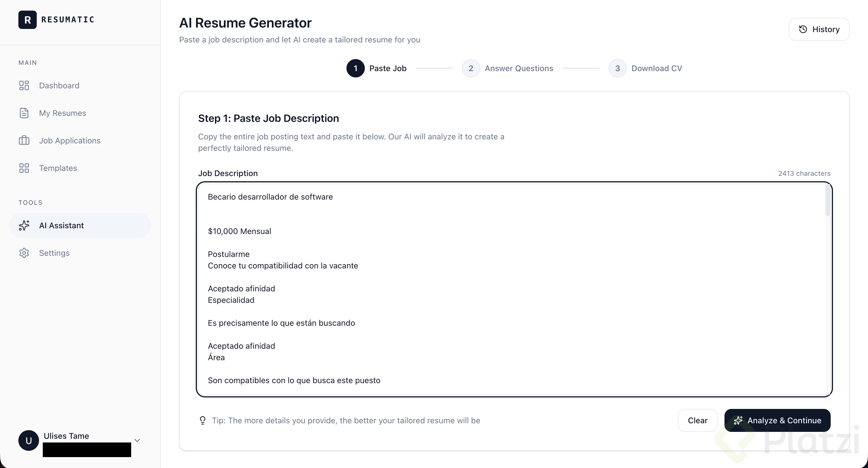Click the Ulises Tame avatar circle
Screen dimensions: 868x468
click(29, 440)
